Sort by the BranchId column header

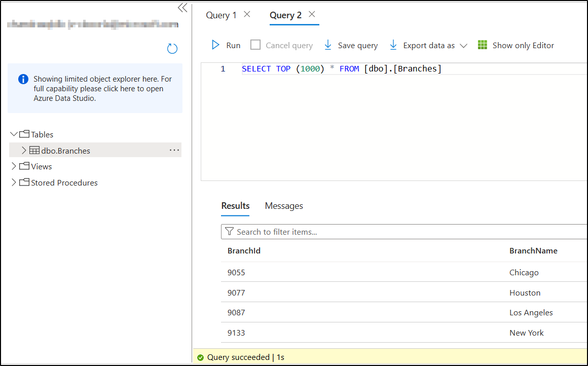click(x=244, y=251)
